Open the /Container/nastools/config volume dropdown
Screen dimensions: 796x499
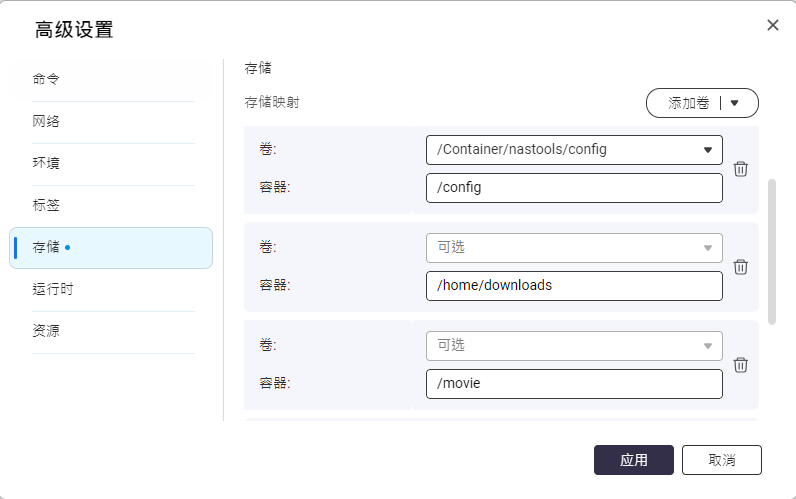tap(707, 150)
